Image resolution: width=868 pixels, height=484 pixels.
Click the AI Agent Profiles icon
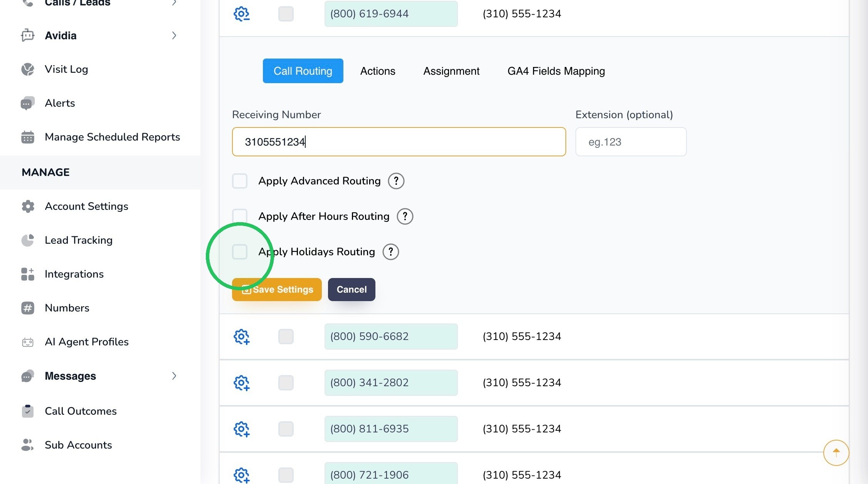[28, 342]
